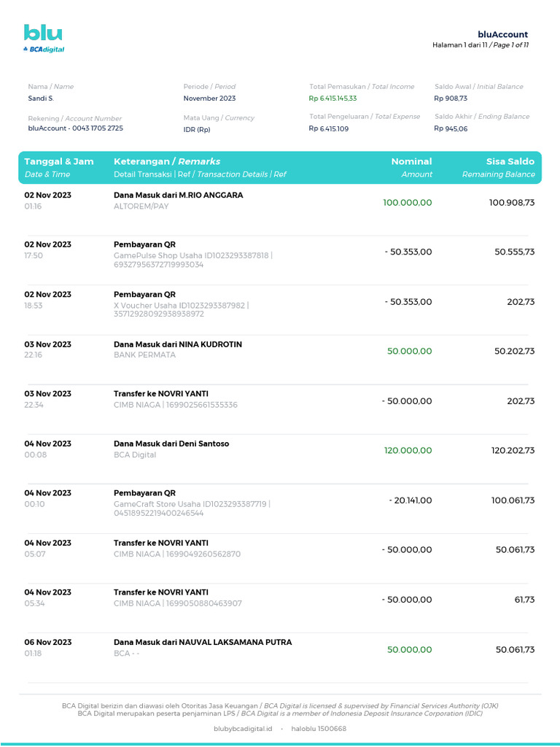Select the 61,73 remaining balance
The image size is (560, 747).
(x=524, y=600)
